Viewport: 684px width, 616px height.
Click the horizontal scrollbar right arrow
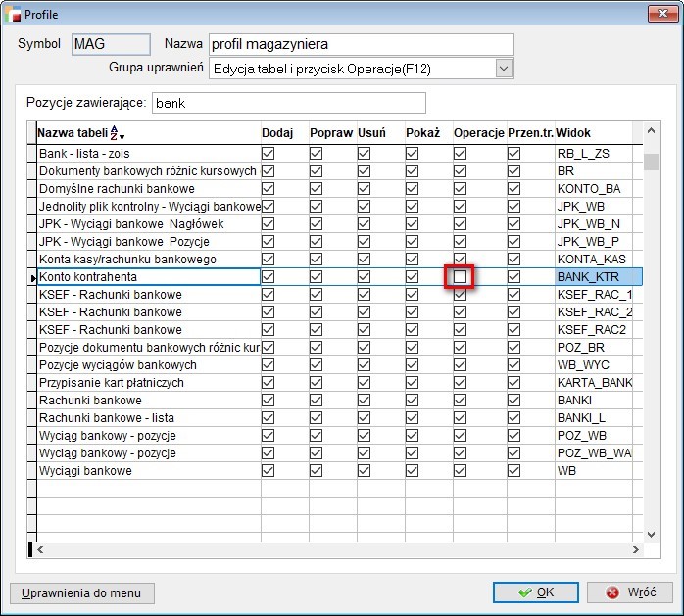636,549
